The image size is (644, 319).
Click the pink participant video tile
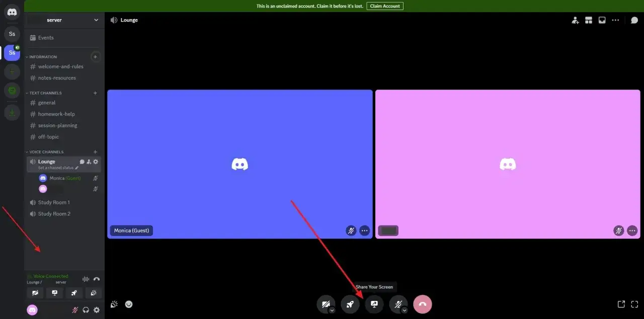508,164
